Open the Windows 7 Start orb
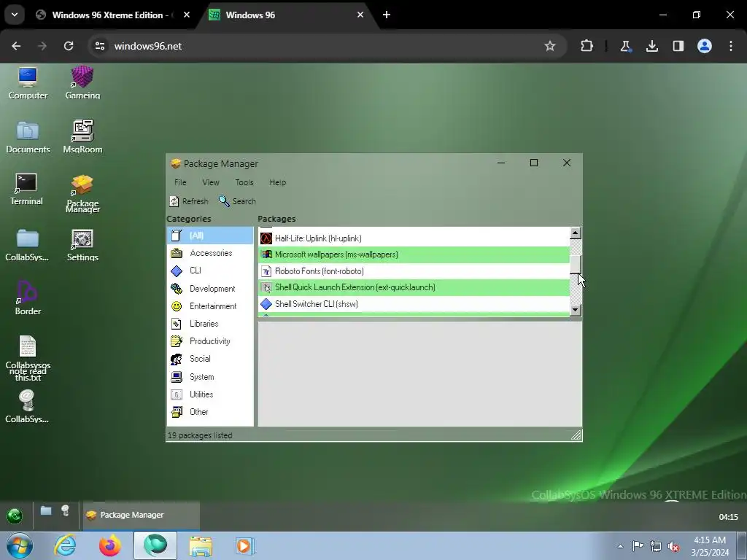Image resolution: width=747 pixels, height=560 pixels. tap(20, 545)
